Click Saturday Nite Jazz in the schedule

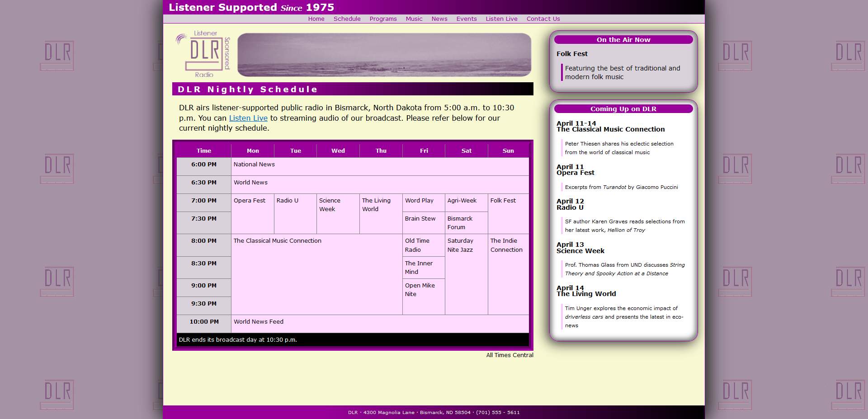(461, 245)
